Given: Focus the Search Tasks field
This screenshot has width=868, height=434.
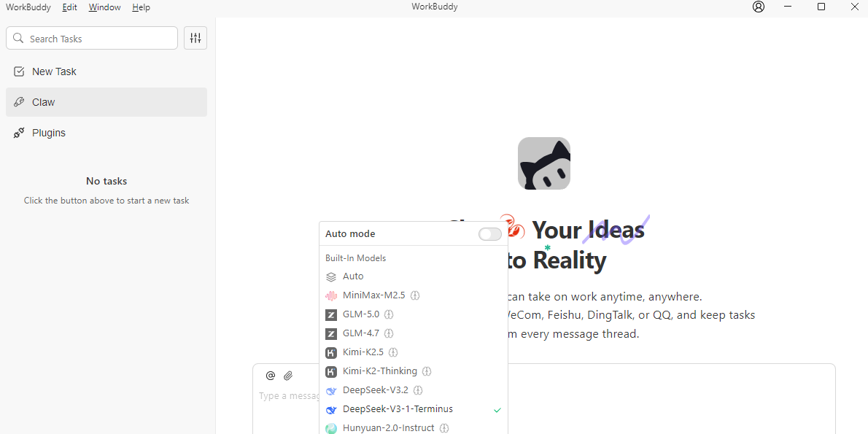Looking at the screenshot, I should (x=98, y=39).
